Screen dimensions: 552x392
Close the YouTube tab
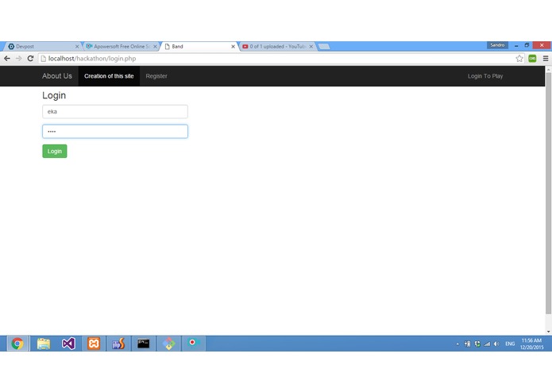[x=311, y=46]
